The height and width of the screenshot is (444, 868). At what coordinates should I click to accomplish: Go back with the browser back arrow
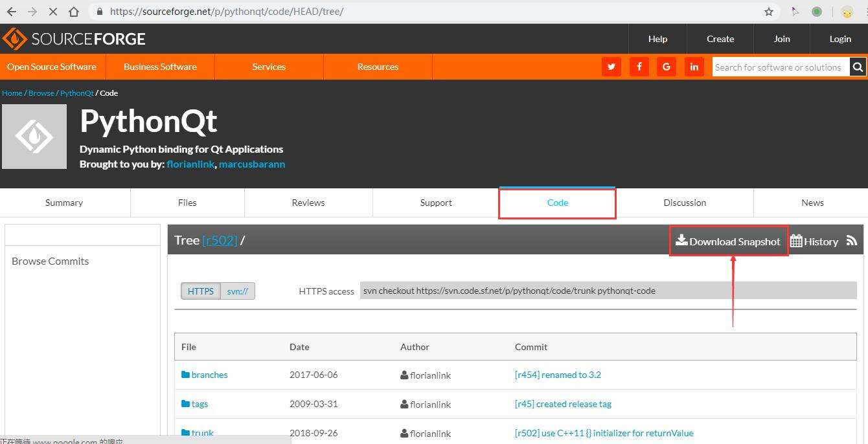click(11, 12)
